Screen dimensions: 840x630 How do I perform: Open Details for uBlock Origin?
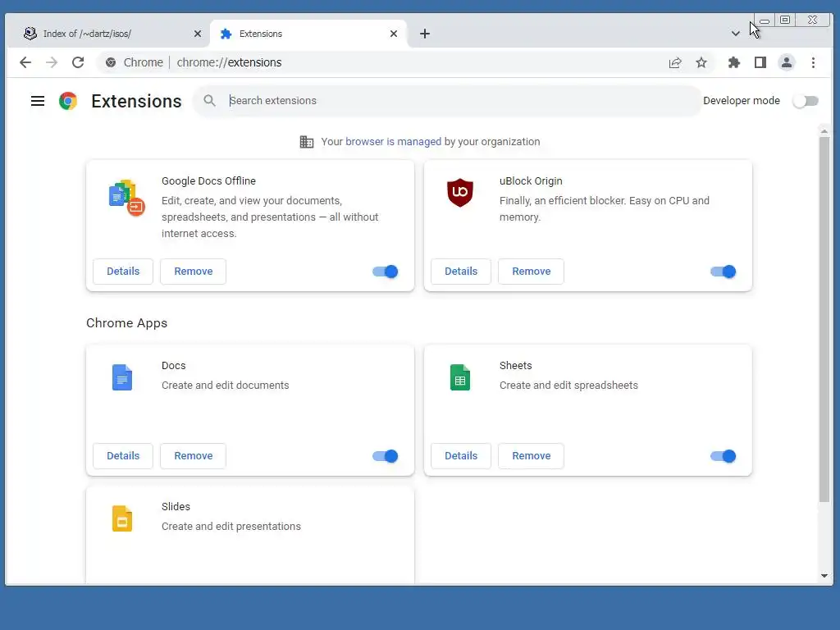[461, 271]
